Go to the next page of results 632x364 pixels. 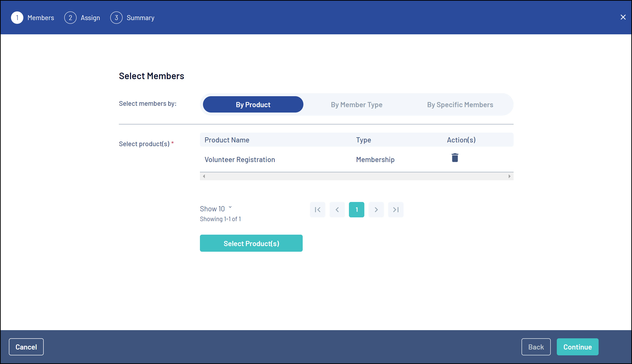(x=376, y=209)
